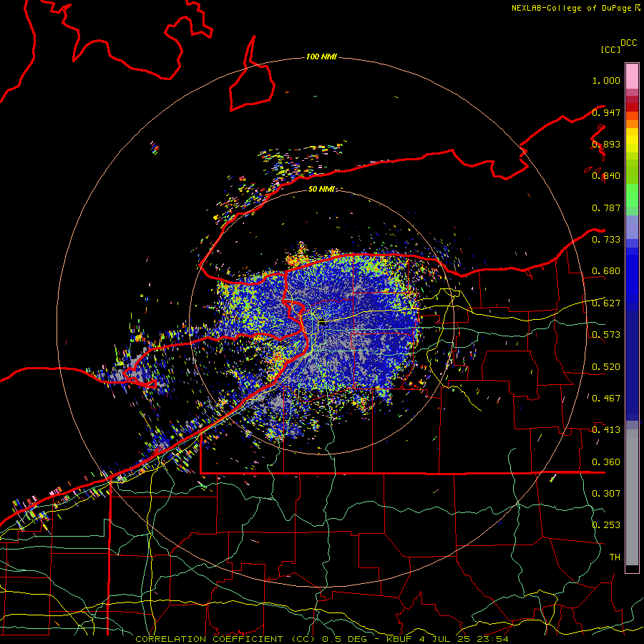Select the 0.680 legend value
Image resolution: width=644 pixels, height=644 pixels.
(606, 271)
